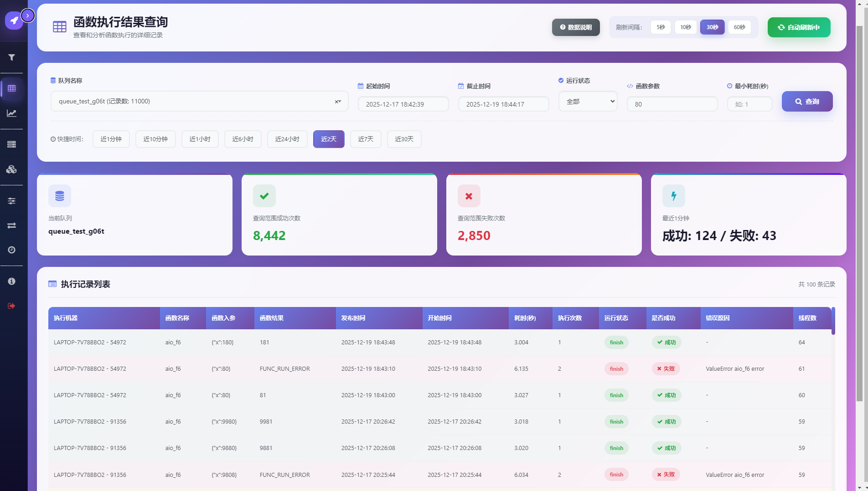Open the clock sidebar icon
The height and width of the screenshot is (491, 868).
point(12,250)
